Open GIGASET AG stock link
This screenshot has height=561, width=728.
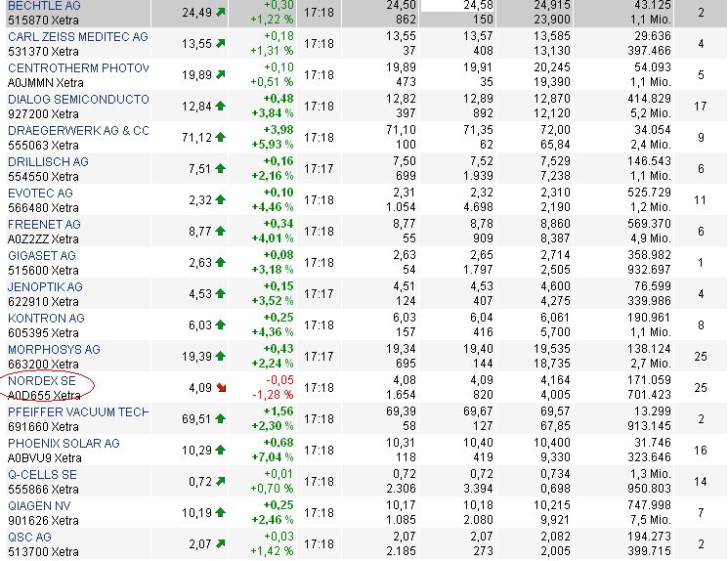pyautogui.click(x=42, y=256)
